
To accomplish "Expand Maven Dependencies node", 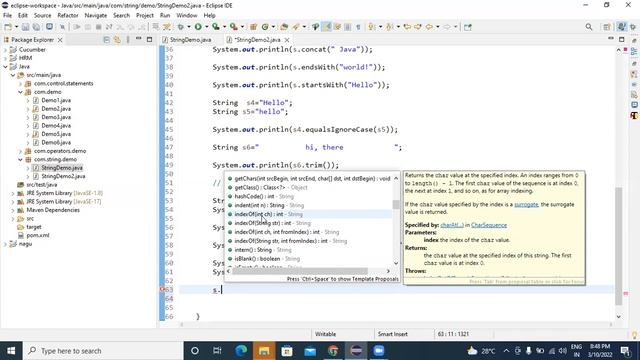I will [13, 210].
